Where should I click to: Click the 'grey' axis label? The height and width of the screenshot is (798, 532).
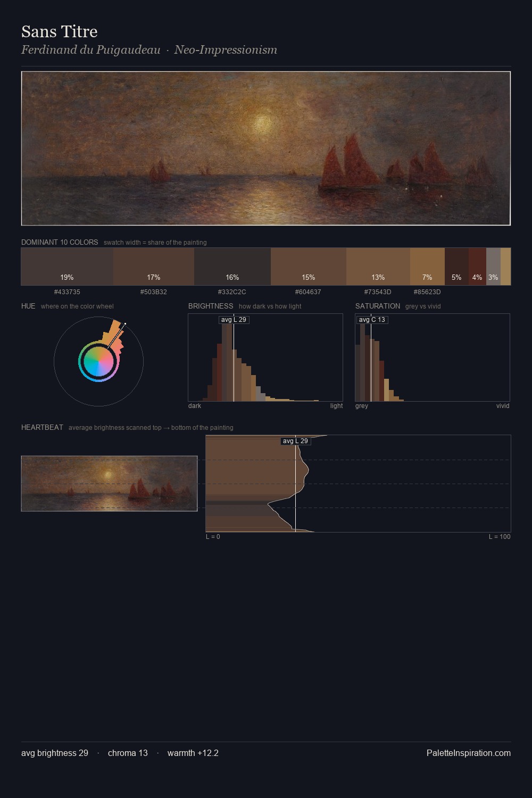(x=362, y=406)
